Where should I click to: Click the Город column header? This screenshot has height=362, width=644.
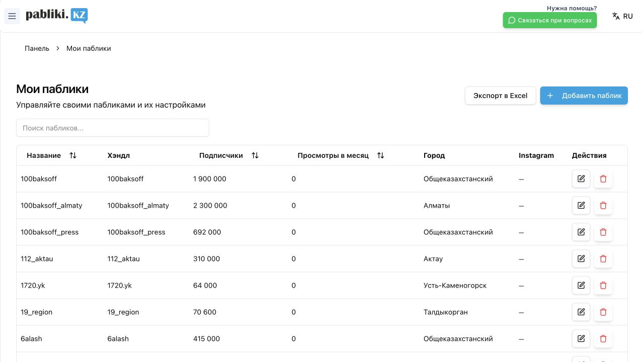click(x=434, y=155)
